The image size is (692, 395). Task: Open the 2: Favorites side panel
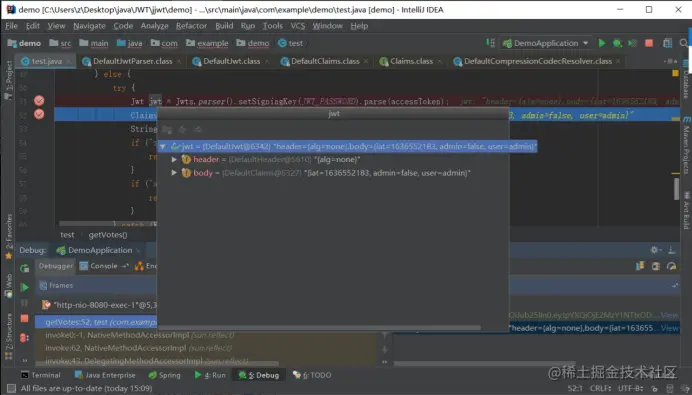point(8,237)
